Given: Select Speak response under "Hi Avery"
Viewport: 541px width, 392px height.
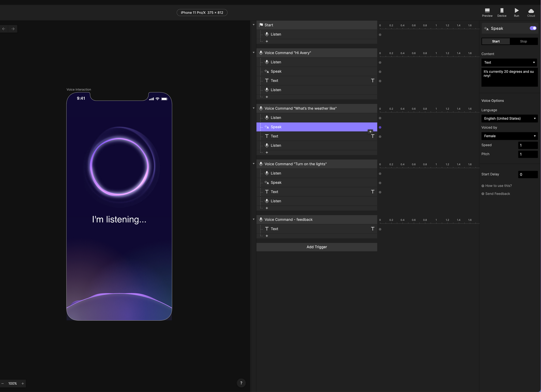Looking at the screenshot, I should [x=317, y=71].
